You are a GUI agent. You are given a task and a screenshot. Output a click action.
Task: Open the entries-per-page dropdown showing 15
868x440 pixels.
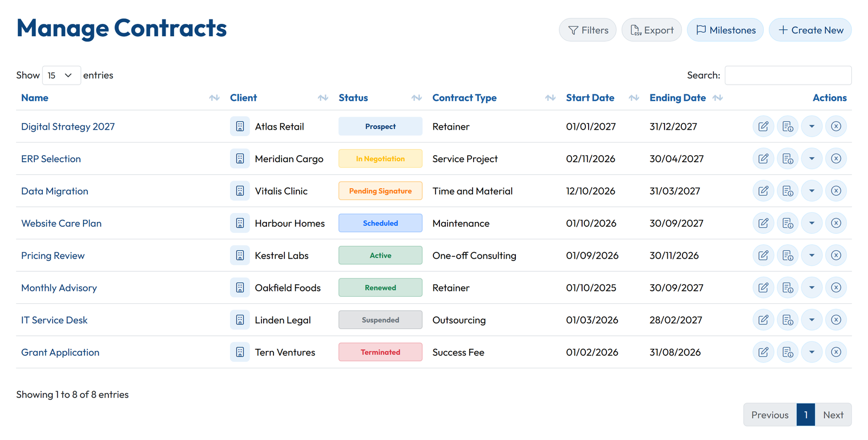click(61, 75)
